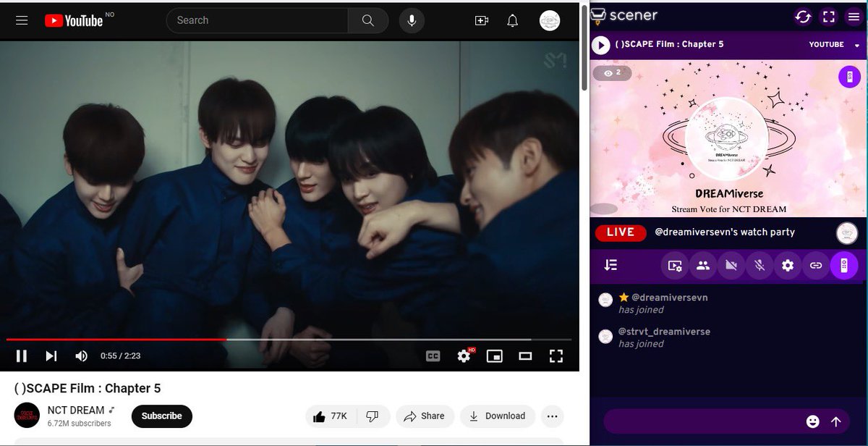Switch to theater mode

click(526, 355)
